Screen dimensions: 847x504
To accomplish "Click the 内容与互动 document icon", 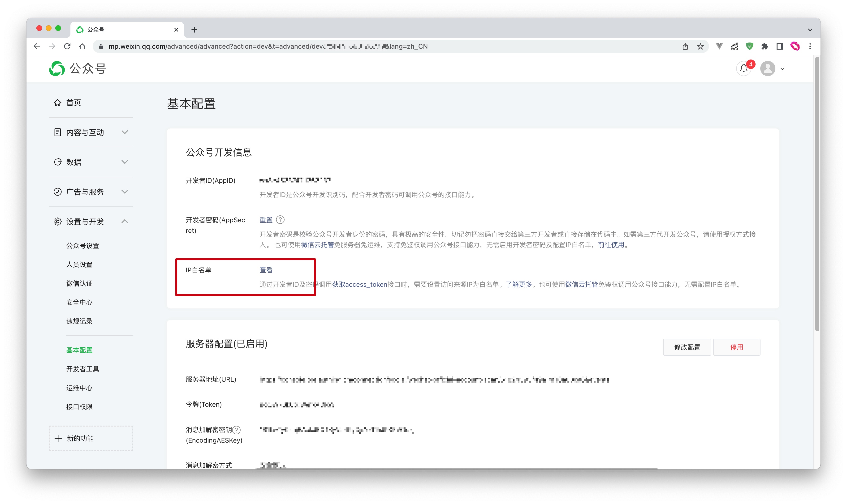I will pyautogui.click(x=57, y=132).
